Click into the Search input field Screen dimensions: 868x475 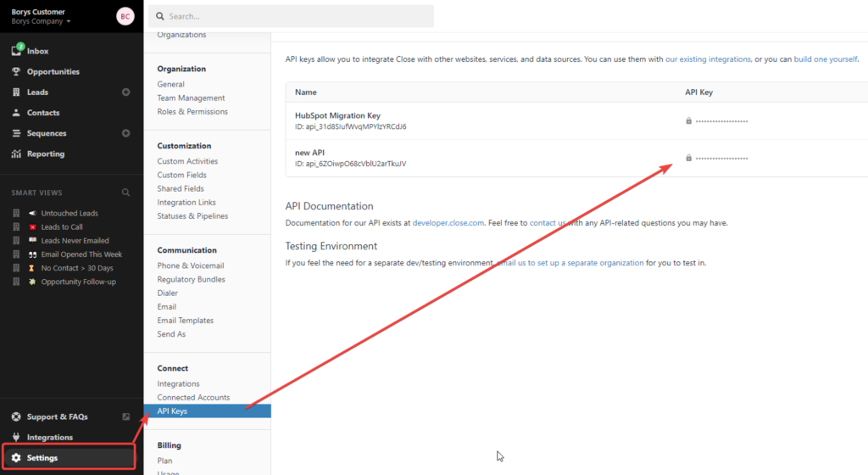tap(291, 16)
